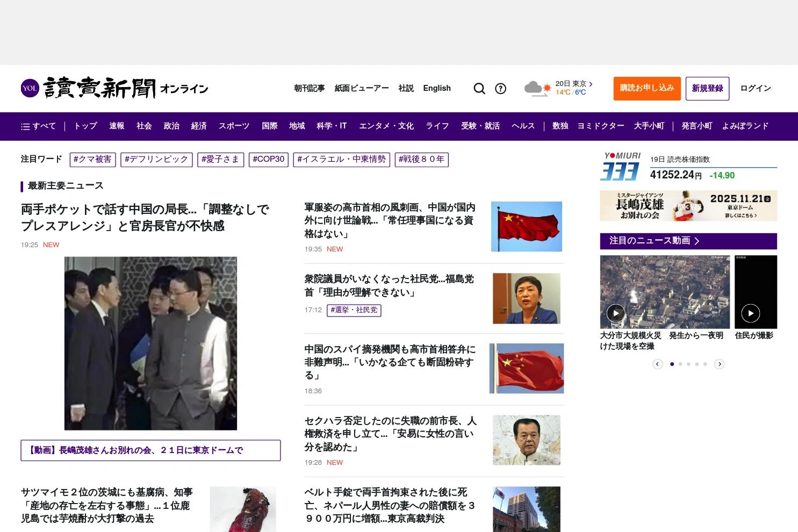Screen dimensions: 798x532
Task: Select the #COP30 keyword tag
Action: [269, 160]
